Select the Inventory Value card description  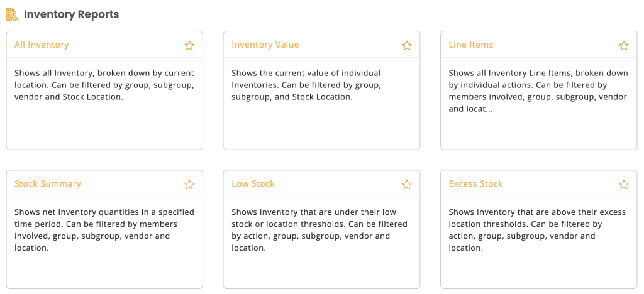[307, 85]
